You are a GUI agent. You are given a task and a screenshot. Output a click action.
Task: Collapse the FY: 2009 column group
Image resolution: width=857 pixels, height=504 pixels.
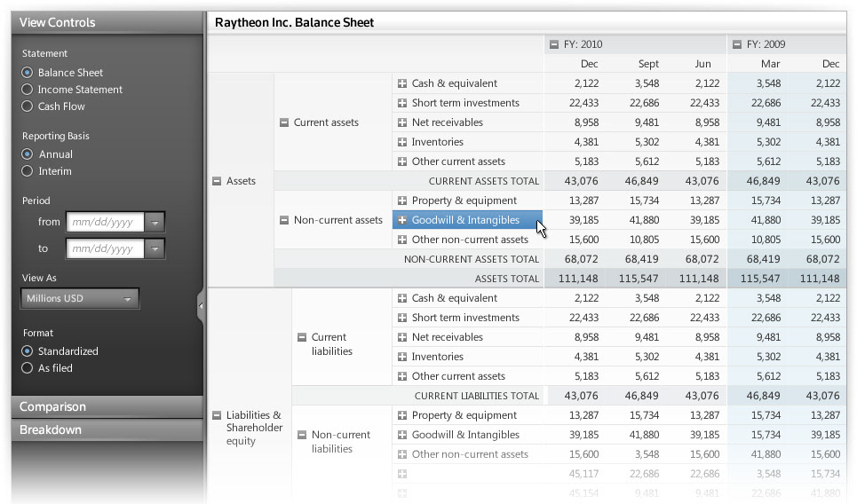tap(737, 44)
